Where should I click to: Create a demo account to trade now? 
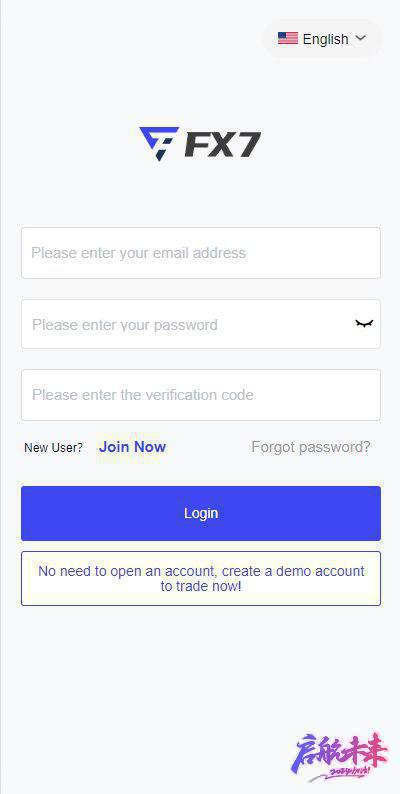(201, 578)
